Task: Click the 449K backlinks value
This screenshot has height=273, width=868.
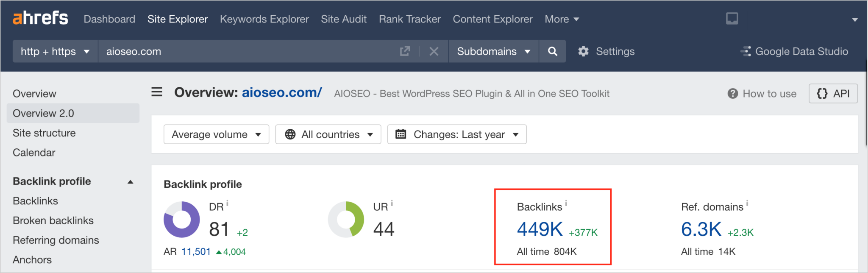Action: (540, 229)
